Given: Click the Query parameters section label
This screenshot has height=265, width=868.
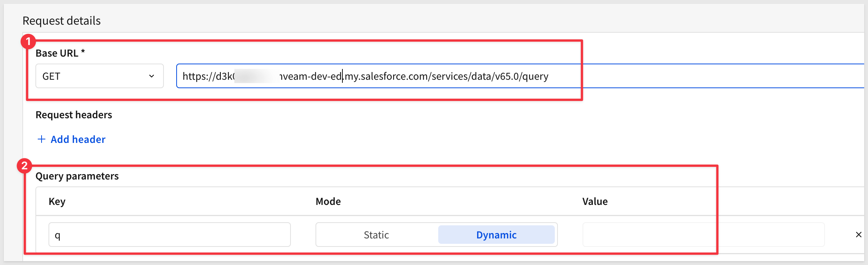Looking at the screenshot, I should coord(77,176).
